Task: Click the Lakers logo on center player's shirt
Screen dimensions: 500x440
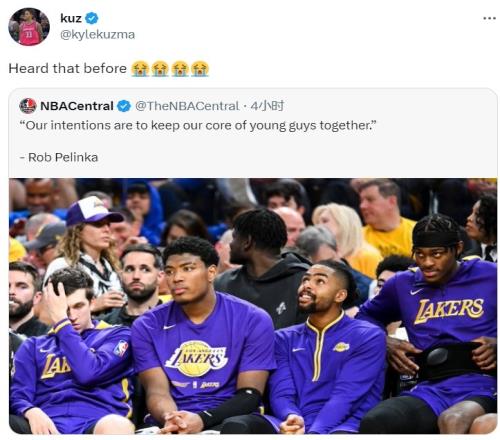Action: [197, 359]
